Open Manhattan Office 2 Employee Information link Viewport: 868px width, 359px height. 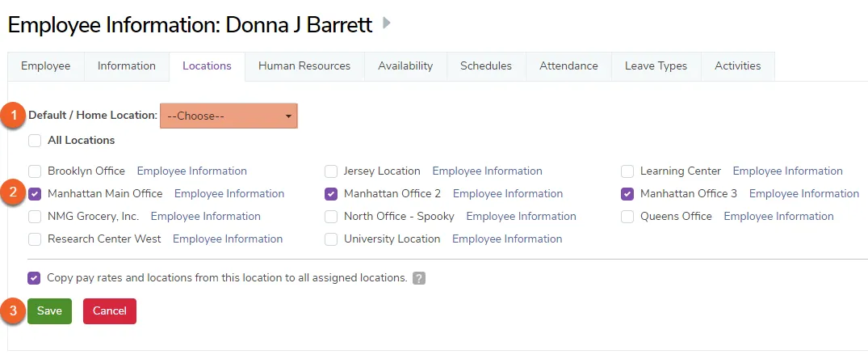click(508, 194)
